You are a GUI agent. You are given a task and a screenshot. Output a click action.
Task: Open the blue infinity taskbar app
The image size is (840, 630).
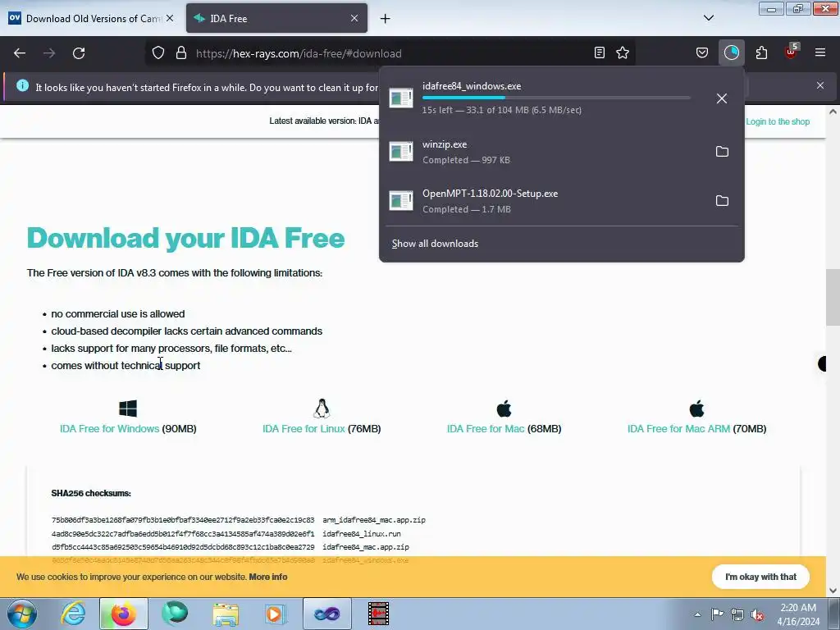[326, 614]
